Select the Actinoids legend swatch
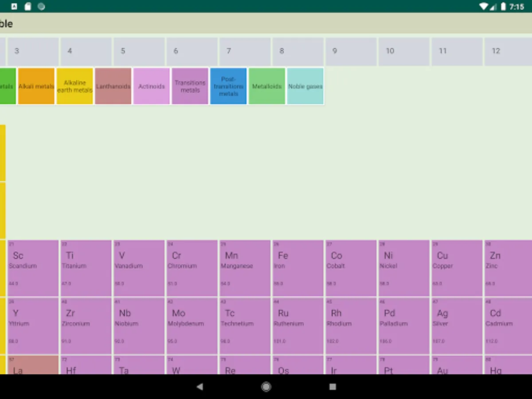The height and width of the screenshot is (399, 532). point(152,86)
